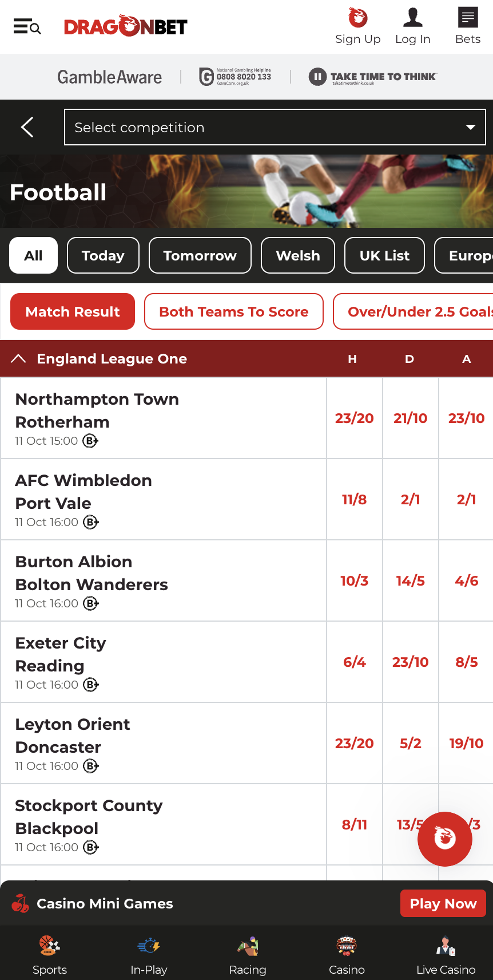
Task: Pick Northampton Town home odds 23/20
Action: 354,418
